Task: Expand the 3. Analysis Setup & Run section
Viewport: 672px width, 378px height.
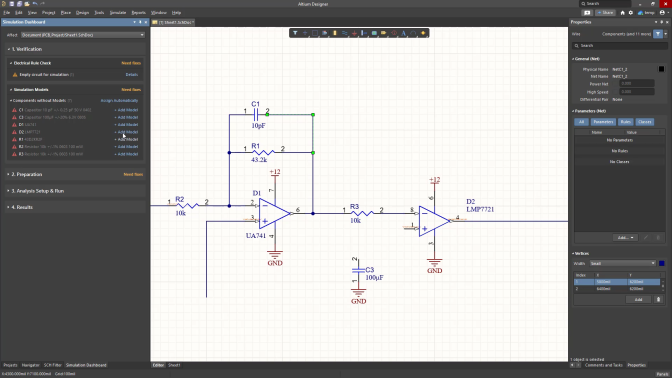Action: (x=9, y=191)
